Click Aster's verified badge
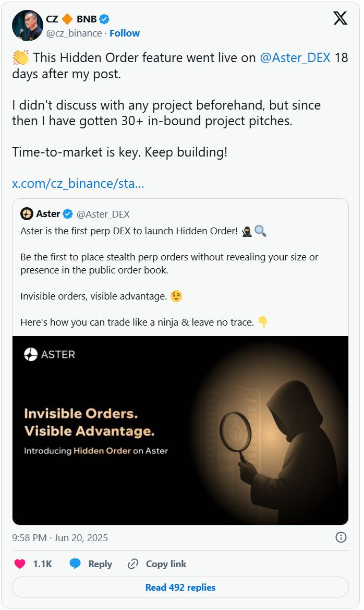Image resolution: width=364 pixels, height=610 pixels. [68, 214]
